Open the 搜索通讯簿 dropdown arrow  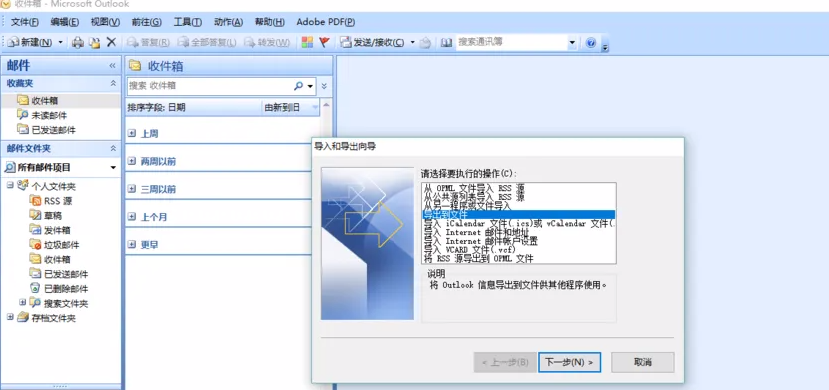tap(572, 42)
